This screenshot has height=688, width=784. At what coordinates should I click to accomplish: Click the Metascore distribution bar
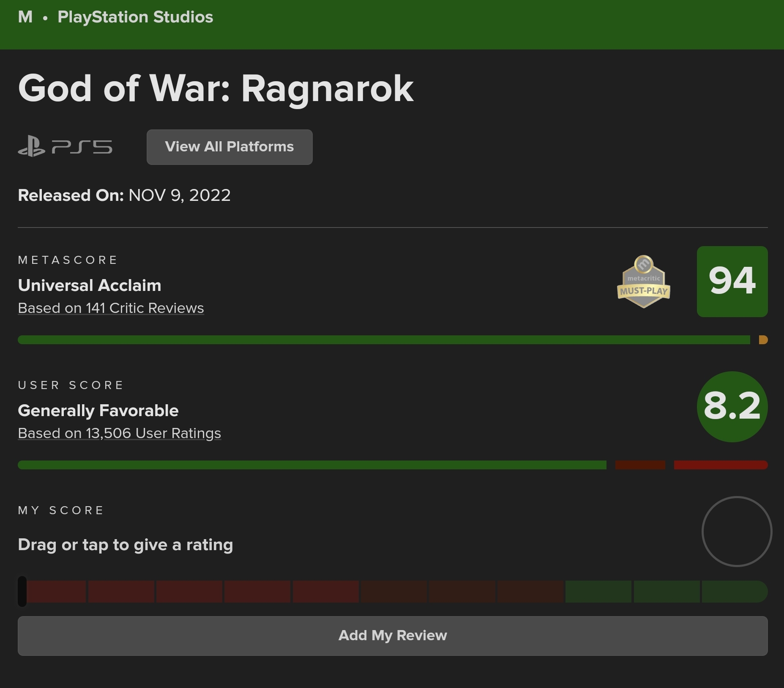tap(393, 340)
